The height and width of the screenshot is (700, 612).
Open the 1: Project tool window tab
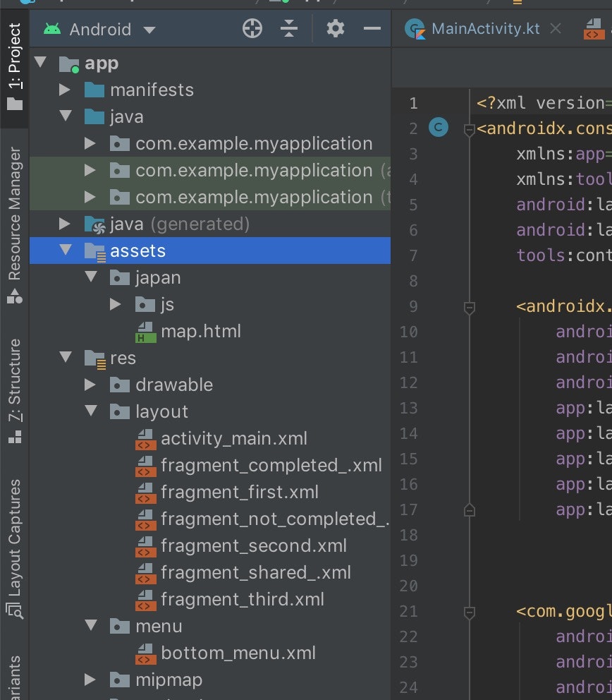(14, 67)
